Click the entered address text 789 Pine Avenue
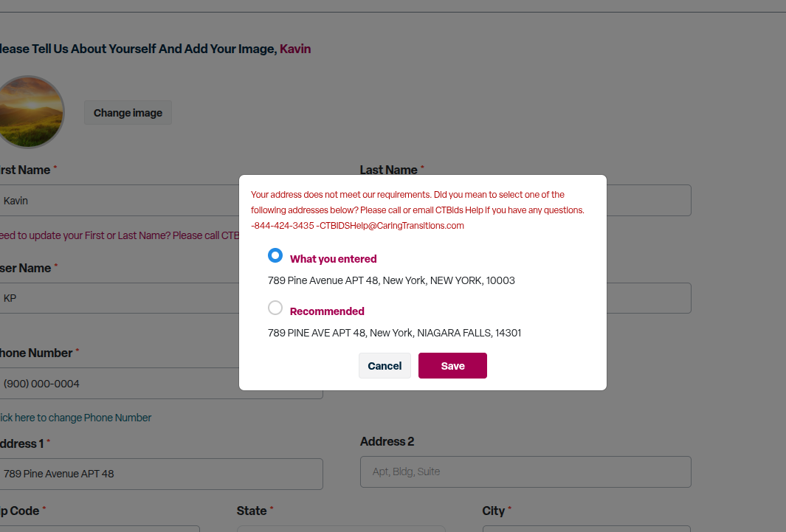 click(391, 280)
